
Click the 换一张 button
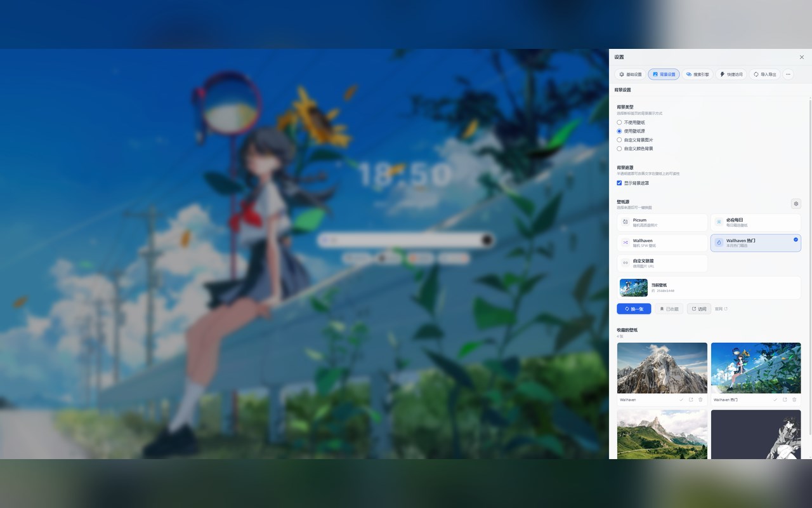pos(634,309)
